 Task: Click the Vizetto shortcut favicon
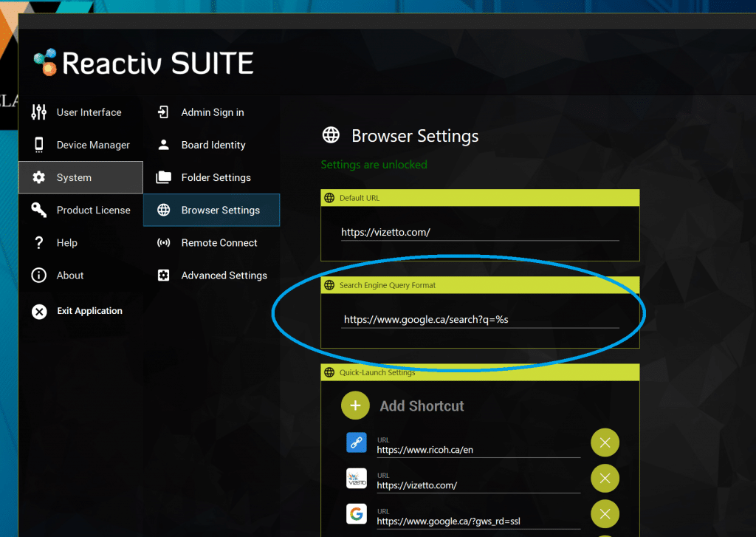[x=357, y=478]
